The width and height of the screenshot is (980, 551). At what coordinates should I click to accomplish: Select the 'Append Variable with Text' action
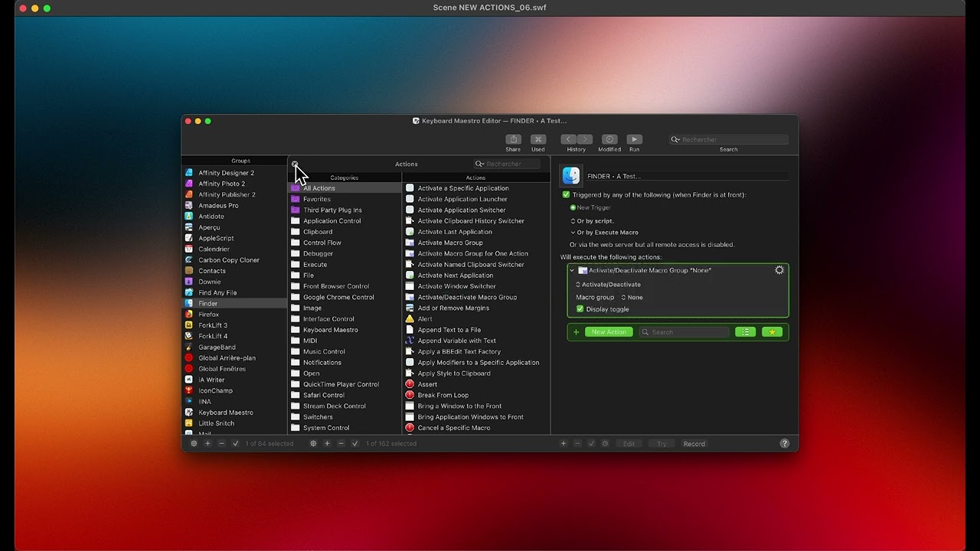(x=476, y=341)
